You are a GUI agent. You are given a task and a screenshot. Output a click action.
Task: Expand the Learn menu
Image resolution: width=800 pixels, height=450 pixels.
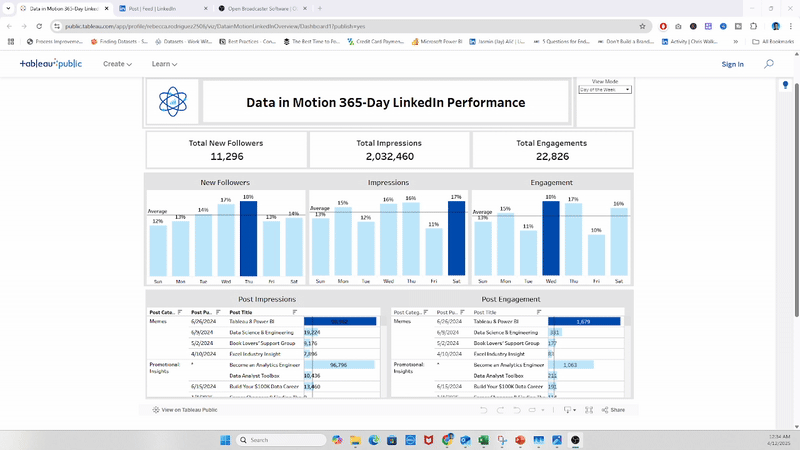tap(164, 64)
